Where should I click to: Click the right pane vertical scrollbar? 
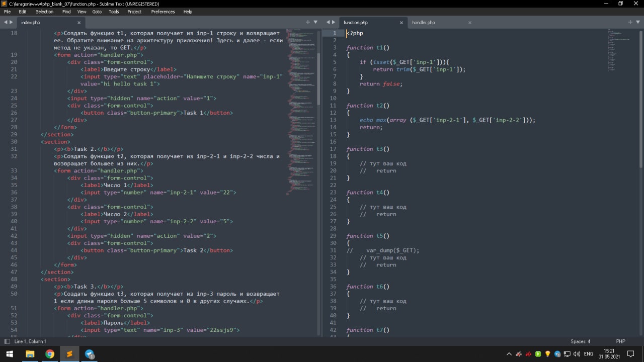(x=640, y=101)
